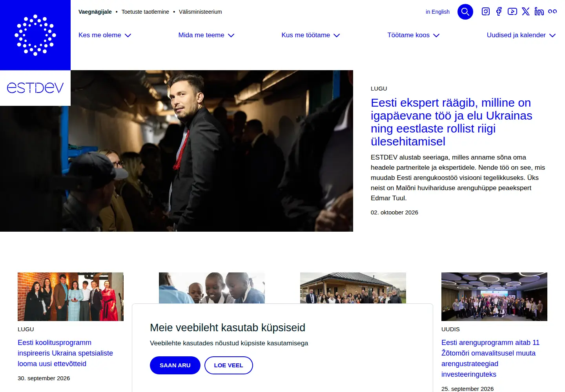Open the "Töötame koos" dropdown
The width and height of the screenshot is (565, 392).
pos(414,35)
